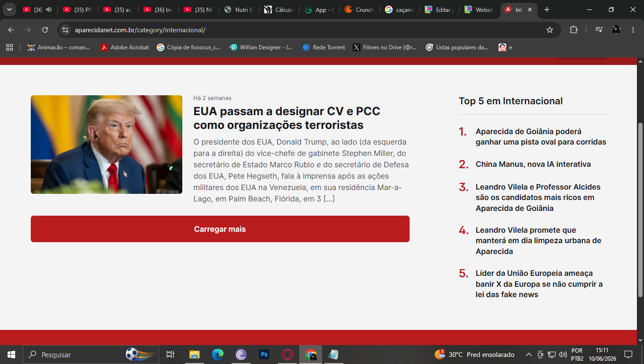Viewport: 644px width, 364px height.
Task: Switch to the (35) as YouTube tab
Action: pyautogui.click(x=118, y=9)
